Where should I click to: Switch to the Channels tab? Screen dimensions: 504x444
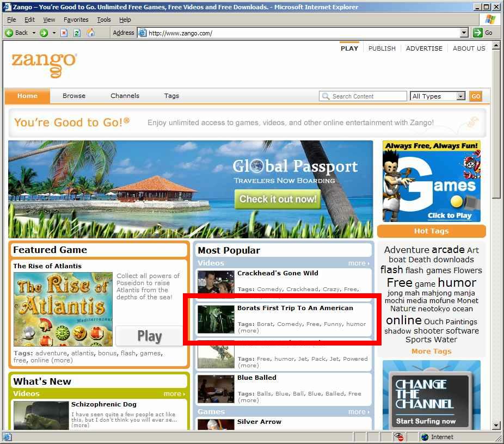pyautogui.click(x=125, y=96)
